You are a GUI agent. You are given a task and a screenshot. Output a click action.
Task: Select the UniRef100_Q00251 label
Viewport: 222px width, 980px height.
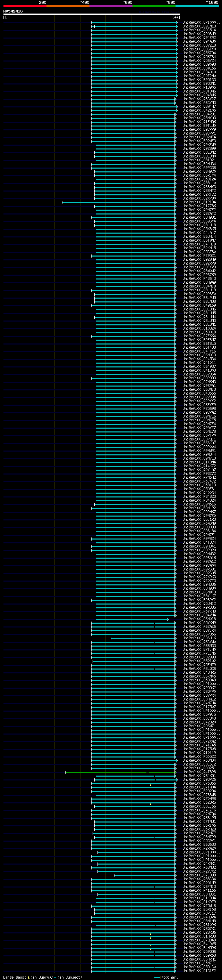pyautogui.click(x=199, y=768)
